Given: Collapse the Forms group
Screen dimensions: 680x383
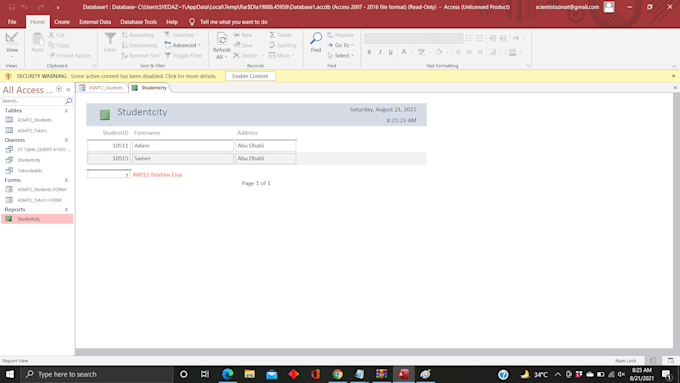Looking at the screenshot, I should pyautogui.click(x=66, y=180).
